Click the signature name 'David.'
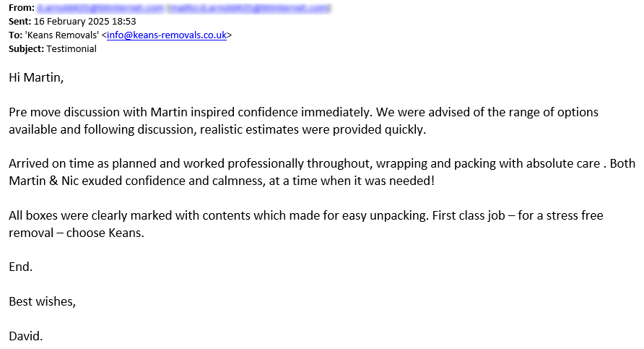Screen dimensions: 644x349 click(26, 336)
